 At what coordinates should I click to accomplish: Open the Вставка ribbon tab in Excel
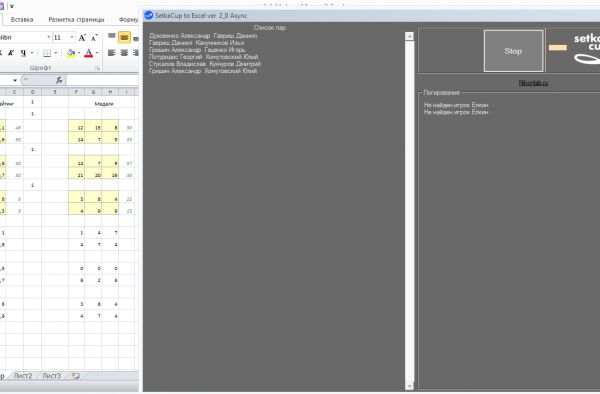point(22,20)
